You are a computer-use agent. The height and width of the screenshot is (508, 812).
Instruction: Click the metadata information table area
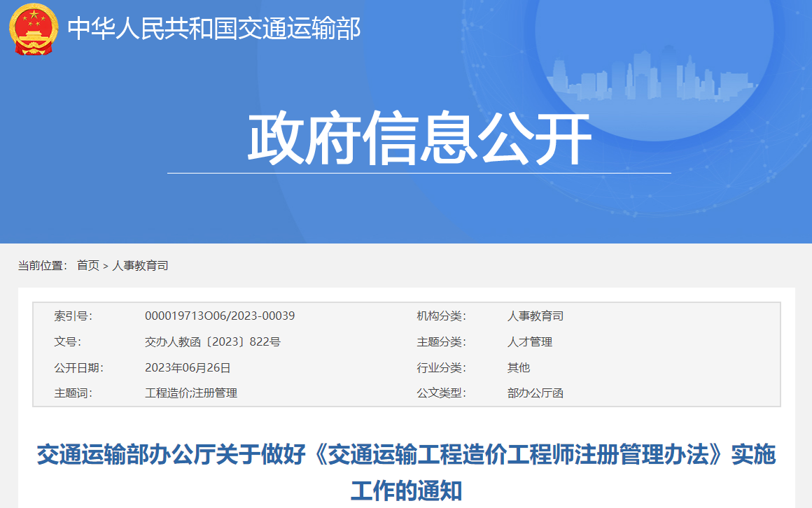(x=406, y=354)
